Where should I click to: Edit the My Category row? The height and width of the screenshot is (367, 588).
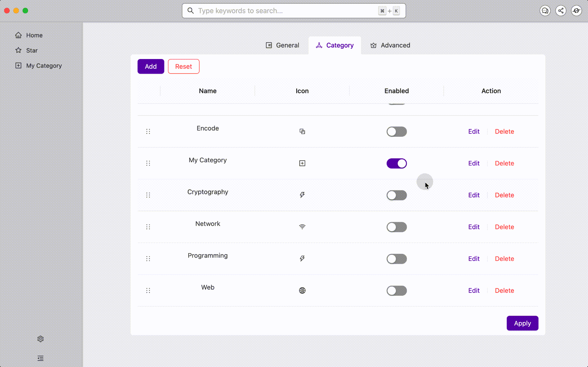click(474, 163)
